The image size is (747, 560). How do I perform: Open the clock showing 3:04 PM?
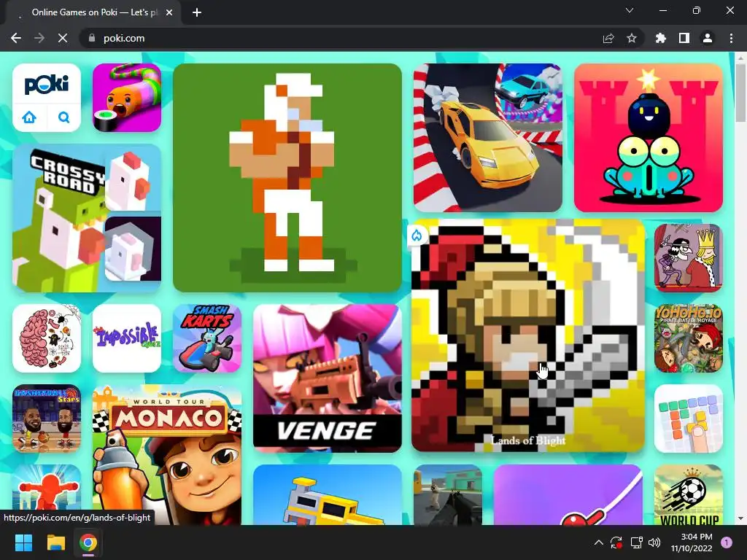pos(692,542)
